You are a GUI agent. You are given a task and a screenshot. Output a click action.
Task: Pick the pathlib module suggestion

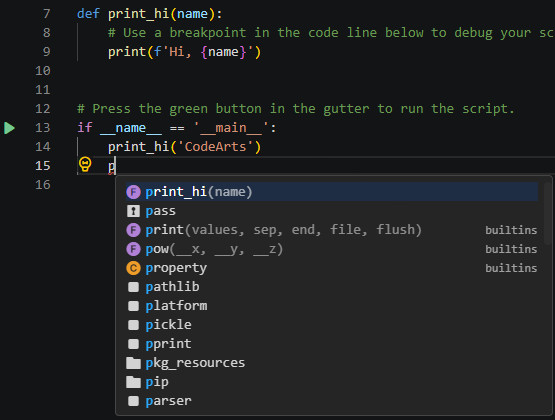click(x=332, y=287)
